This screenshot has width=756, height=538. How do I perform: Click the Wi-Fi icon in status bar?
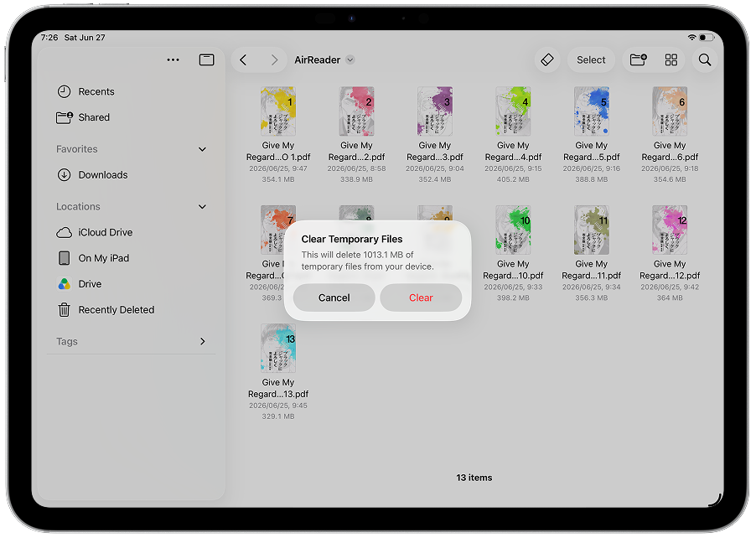[691, 37]
